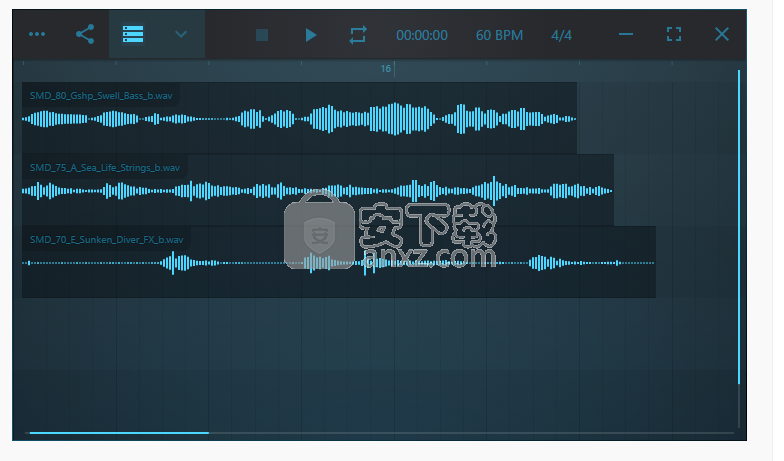Select the SMD_75_A_Sea_Life_Strings_b.wav label
This screenshot has height=461, width=784.
(x=104, y=168)
